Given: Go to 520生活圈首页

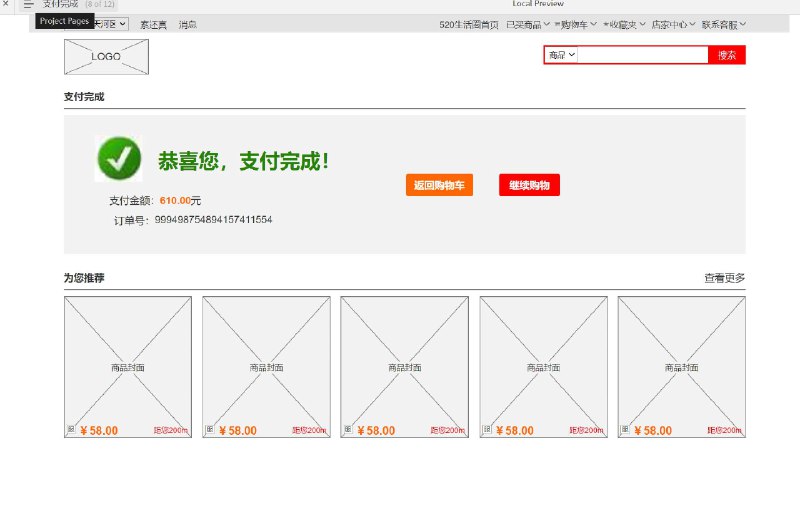Looking at the screenshot, I should point(468,24).
